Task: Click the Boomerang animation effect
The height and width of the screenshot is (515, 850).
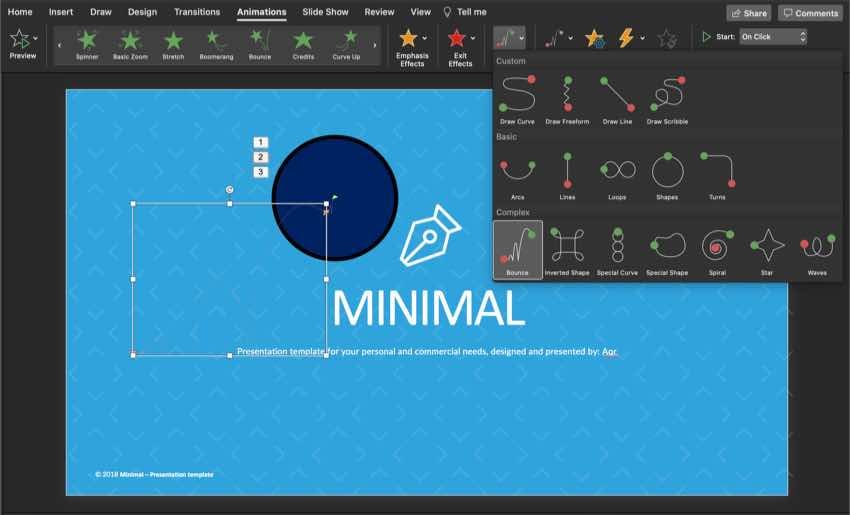Action: point(217,43)
